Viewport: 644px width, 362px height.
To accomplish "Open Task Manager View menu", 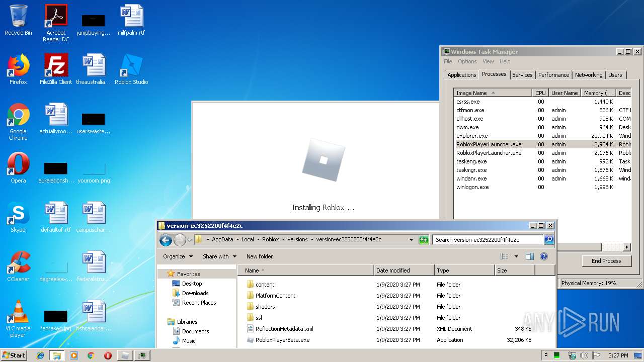I will [x=488, y=61].
